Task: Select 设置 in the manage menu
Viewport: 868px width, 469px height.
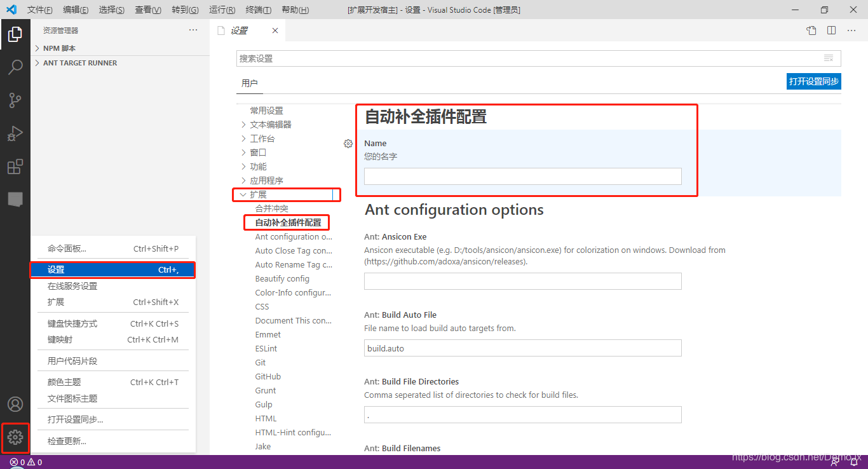Action: point(113,270)
